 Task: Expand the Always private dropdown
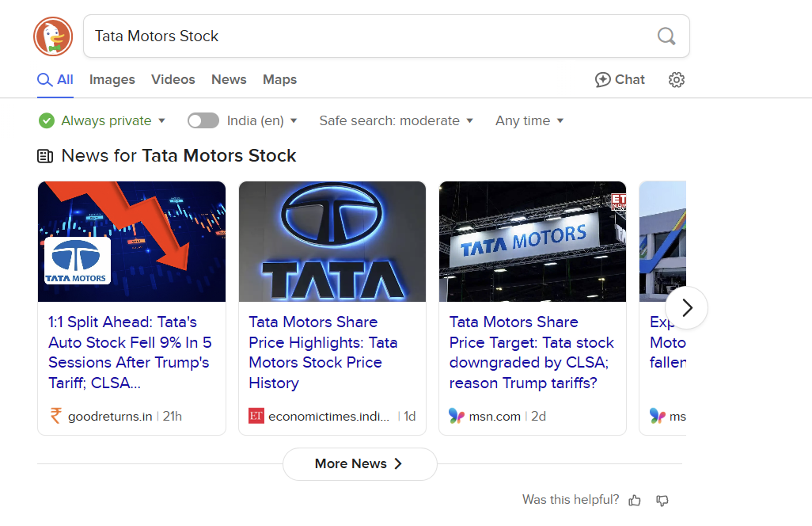(161, 121)
